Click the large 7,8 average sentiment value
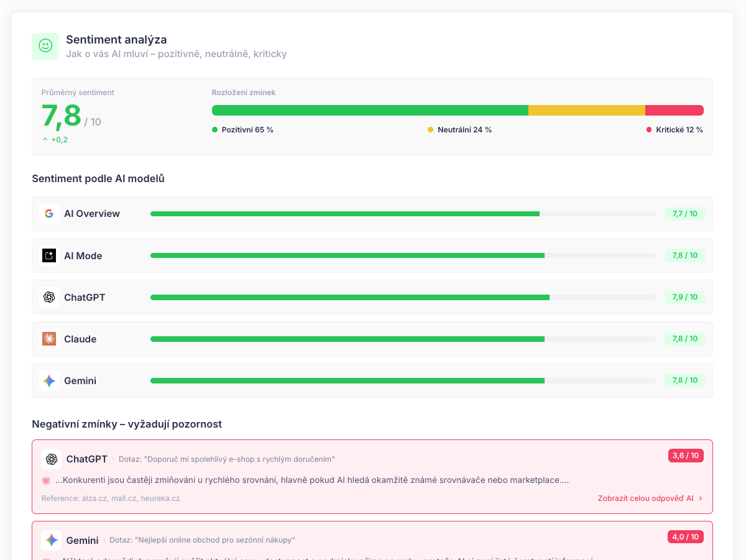746x560 pixels. (x=62, y=116)
